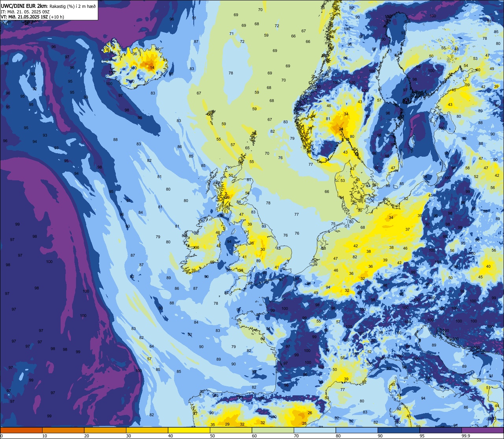Click legend tick label "40" on the color bar
Viewport: 504px width, 439px height.
click(170, 436)
